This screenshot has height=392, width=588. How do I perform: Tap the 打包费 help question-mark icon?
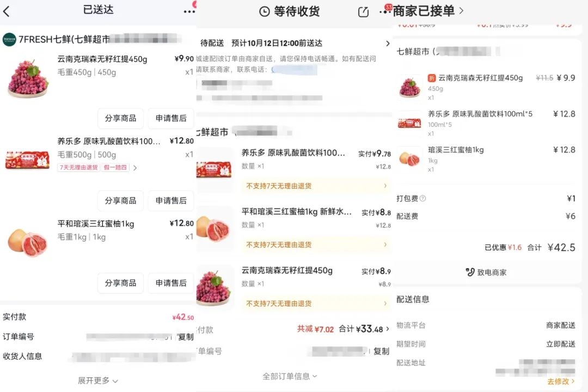pos(422,198)
